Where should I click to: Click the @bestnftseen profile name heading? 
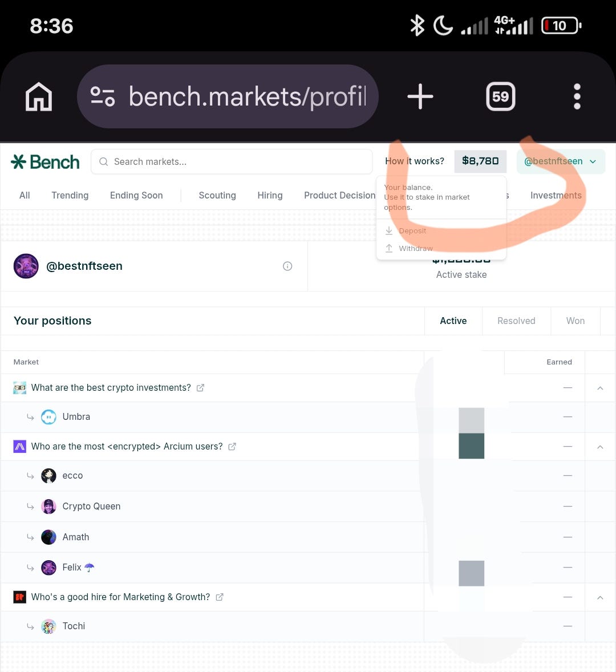click(84, 266)
